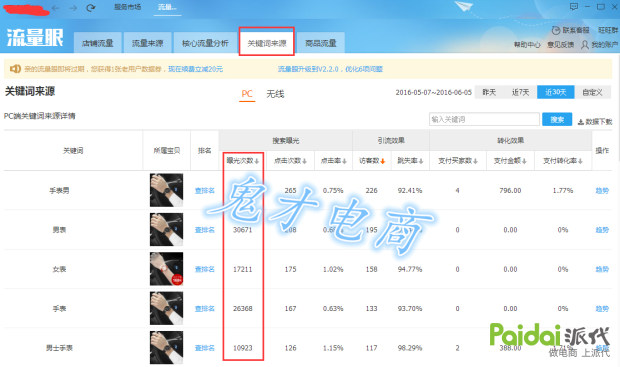Sort by 曝光次数 column arrow

tap(257, 161)
